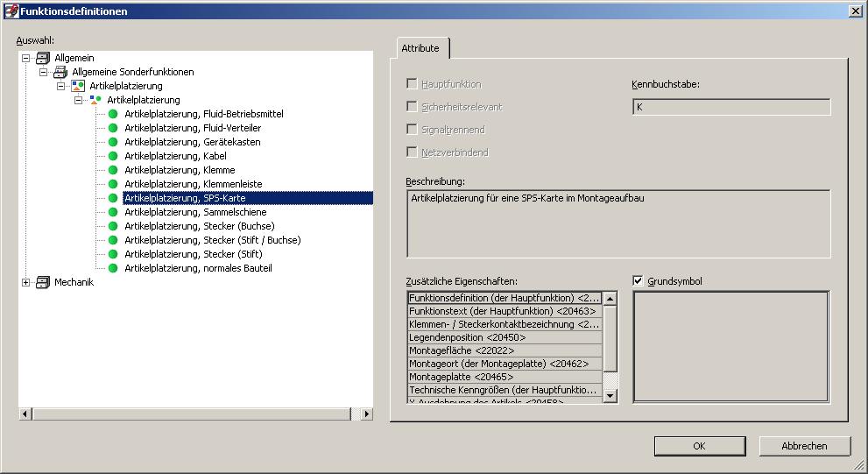Screen dimensions: 868x474
Task: Click the Mechanik drawer icon
Action: click(43, 282)
